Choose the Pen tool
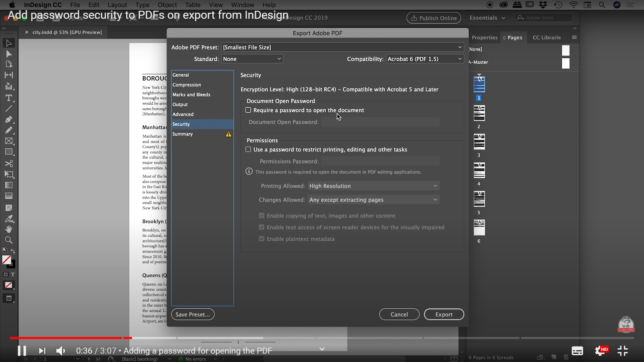The height and width of the screenshot is (362, 644). (x=9, y=119)
